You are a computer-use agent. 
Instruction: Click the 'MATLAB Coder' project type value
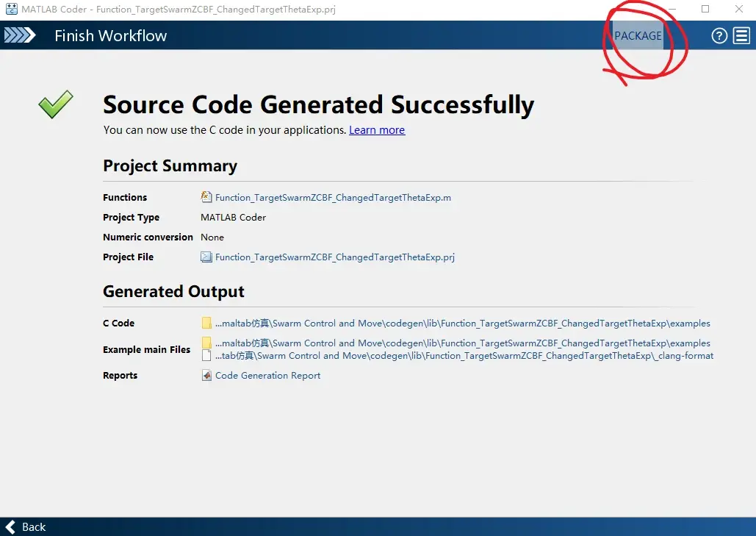click(234, 218)
